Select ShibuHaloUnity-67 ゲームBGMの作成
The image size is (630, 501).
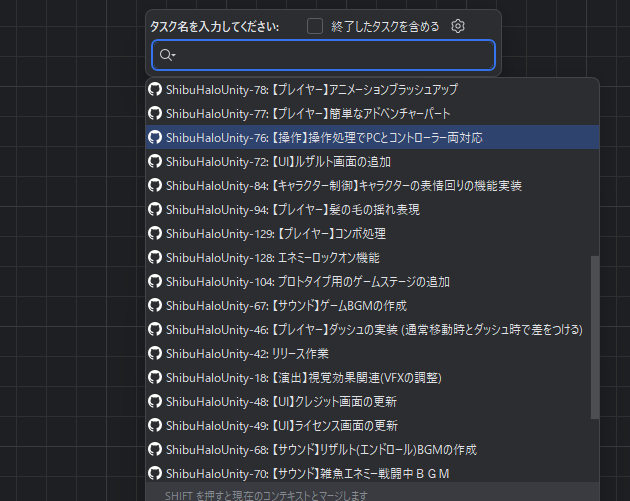(372, 306)
